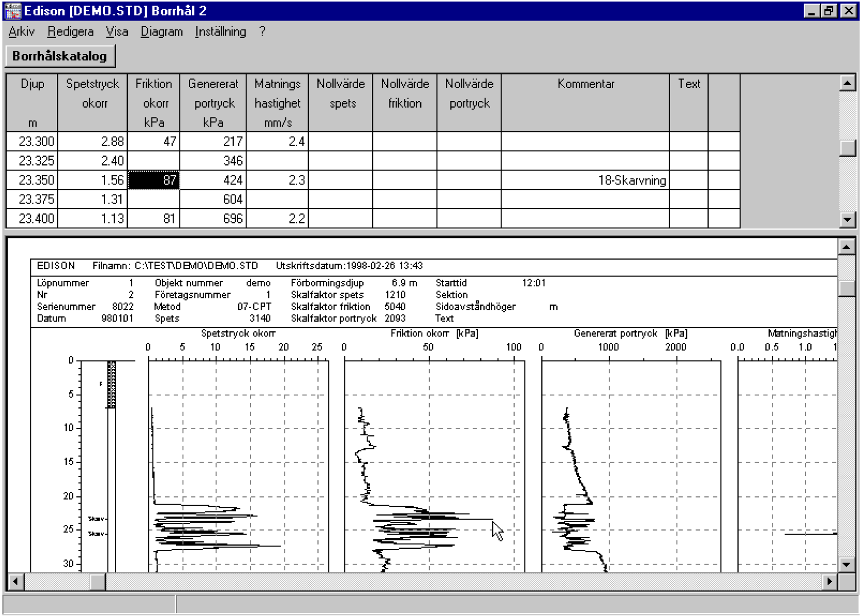Screen dimensions: 860x616
Task: Click the diagram horizontal scroll right arrow
Action: (829, 582)
